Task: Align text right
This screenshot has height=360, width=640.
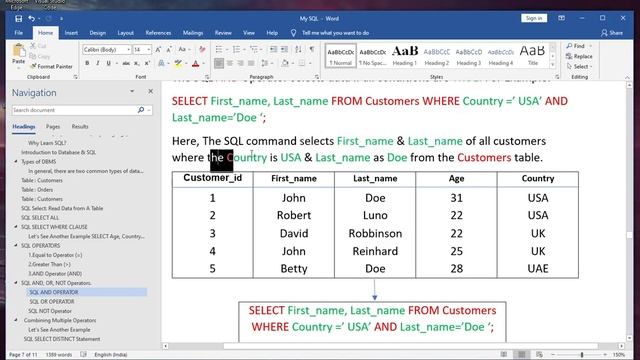Action: coord(240,63)
